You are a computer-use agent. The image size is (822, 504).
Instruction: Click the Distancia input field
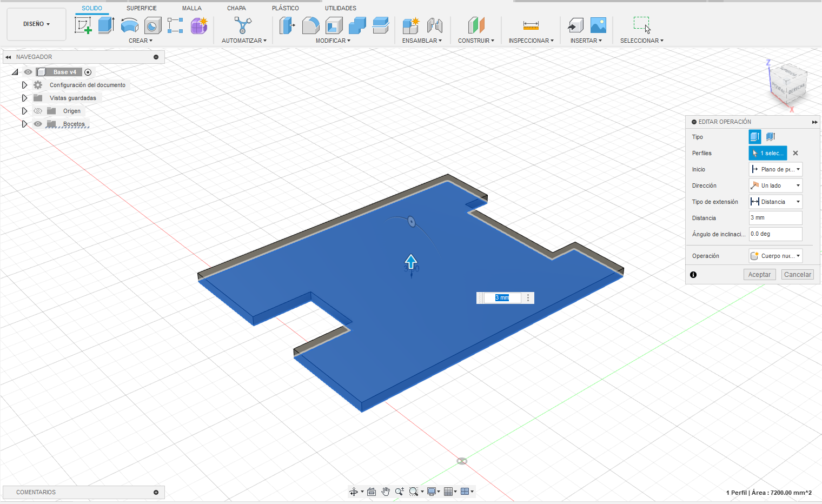(x=775, y=218)
